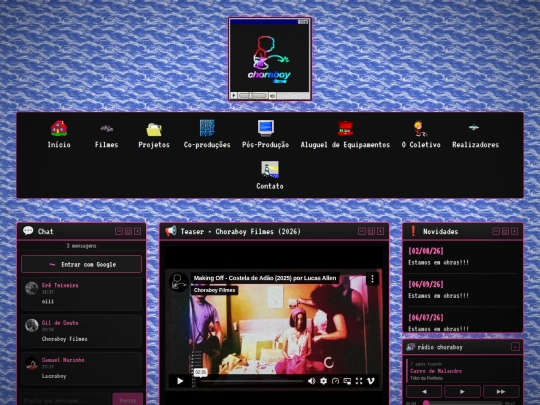Select the Pós-Produção monitor icon
This screenshot has height=405, width=540.
point(266,128)
